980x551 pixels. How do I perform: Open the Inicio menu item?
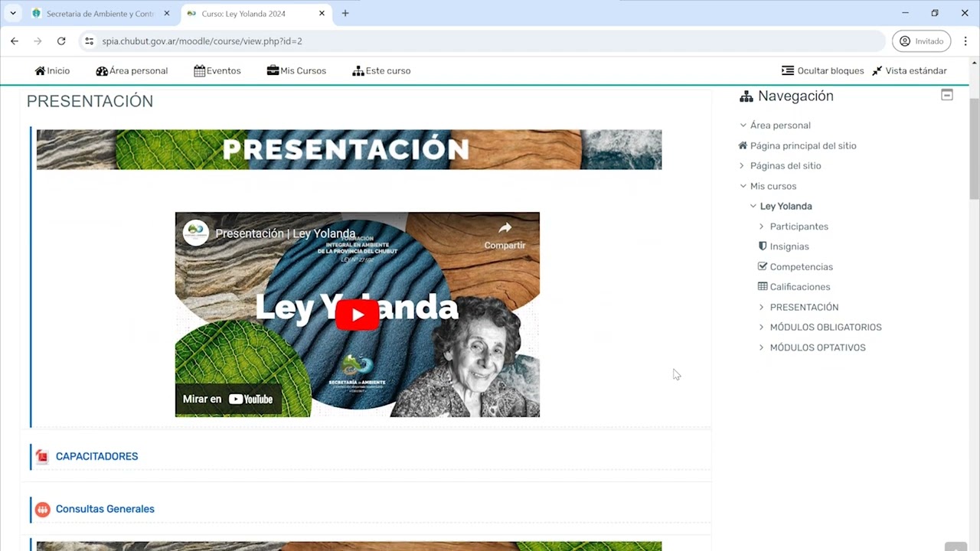pyautogui.click(x=52, y=70)
